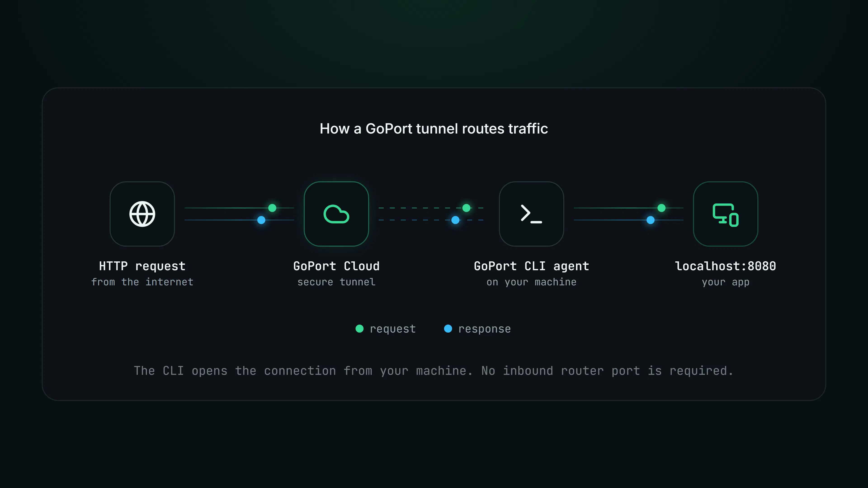Click the 'from the internet' caption
This screenshot has height=488, width=868.
coord(142,282)
